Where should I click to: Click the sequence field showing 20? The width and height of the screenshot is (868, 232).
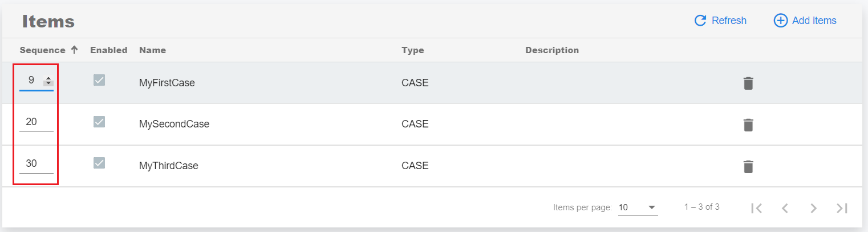[x=36, y=122]
